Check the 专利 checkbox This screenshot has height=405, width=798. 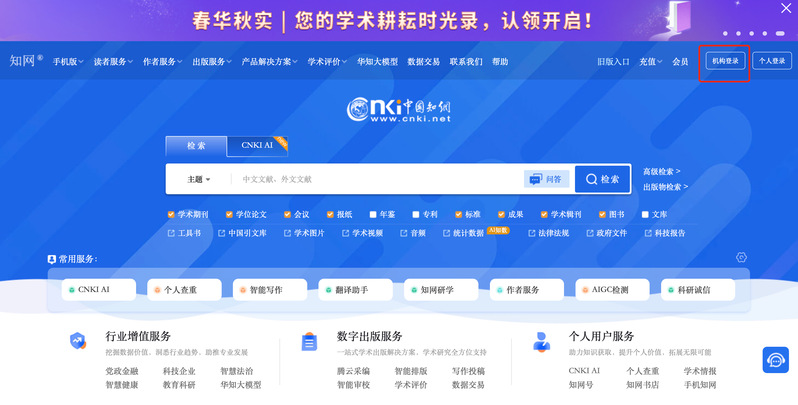click(416, 215)
